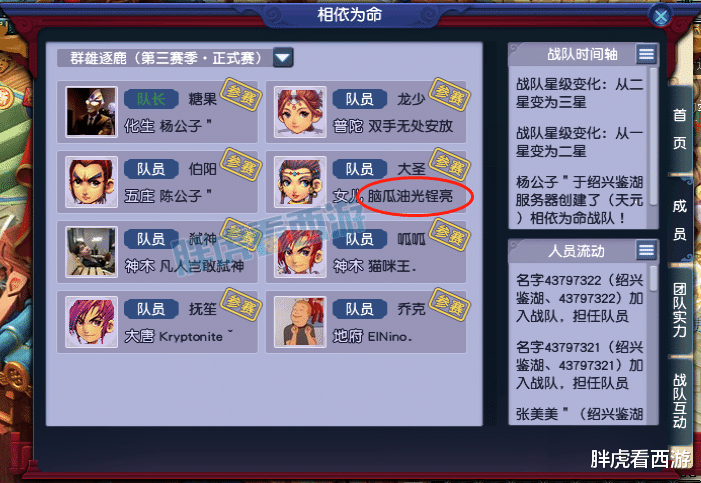Click 大圣's female character avatar
Image resolution: width=701 pixels, height=483 pixels.
[x=300, y=182]
